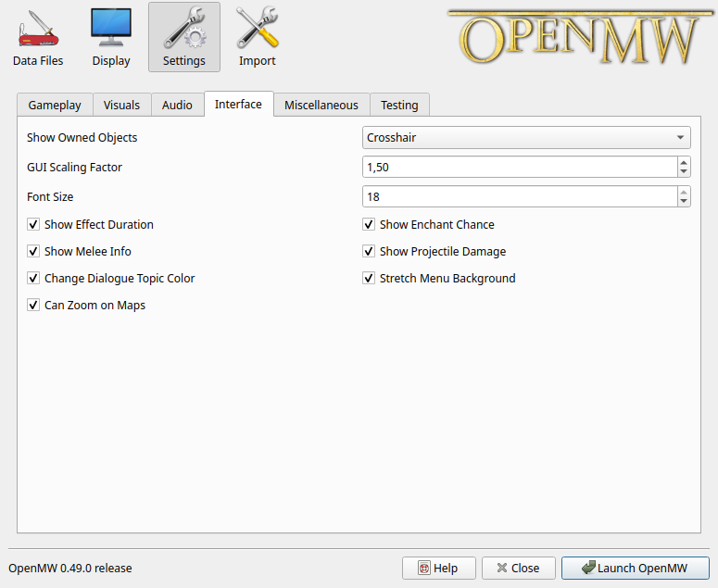Click the Help button
Image resolution: width=718 pixels, height=588 pixels.
coord(439,568)
